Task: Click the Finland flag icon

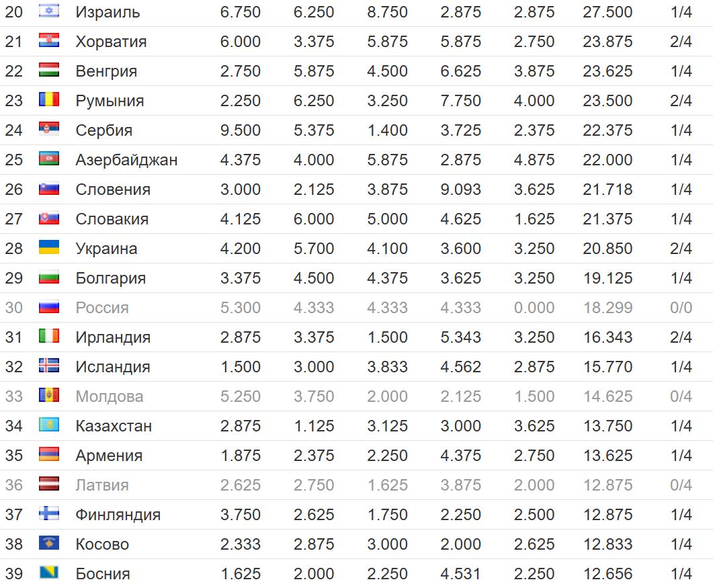Action: 49,514
